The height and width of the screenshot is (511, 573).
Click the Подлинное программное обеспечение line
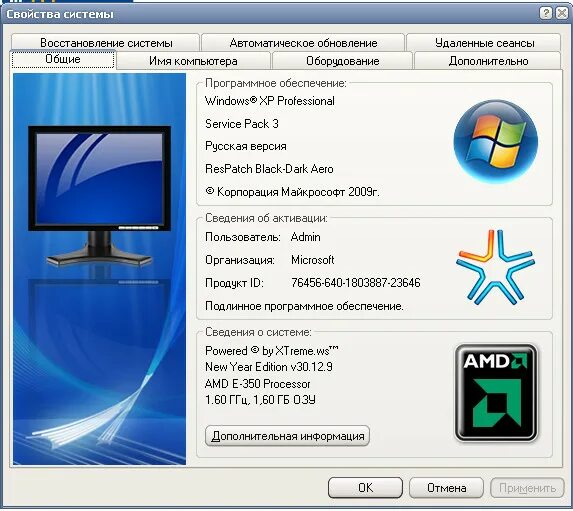tap(304, 306)
